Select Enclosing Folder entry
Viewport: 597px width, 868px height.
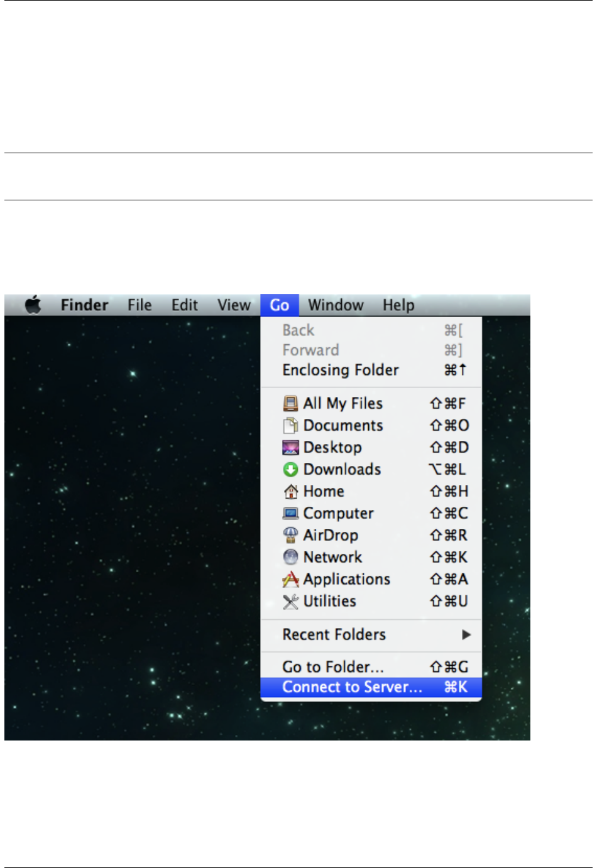[371, 370]
